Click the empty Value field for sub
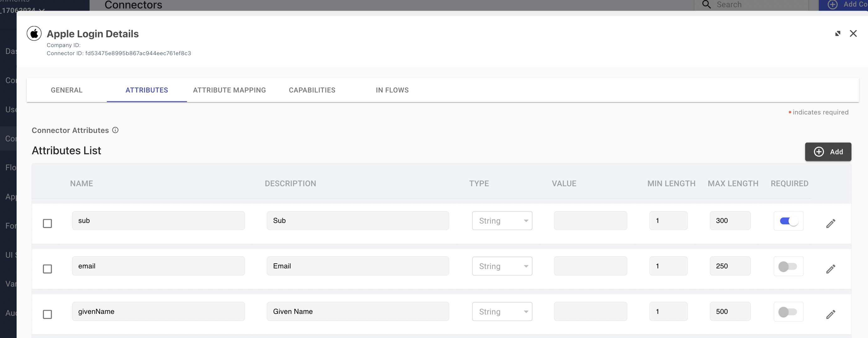 (590, 221)
